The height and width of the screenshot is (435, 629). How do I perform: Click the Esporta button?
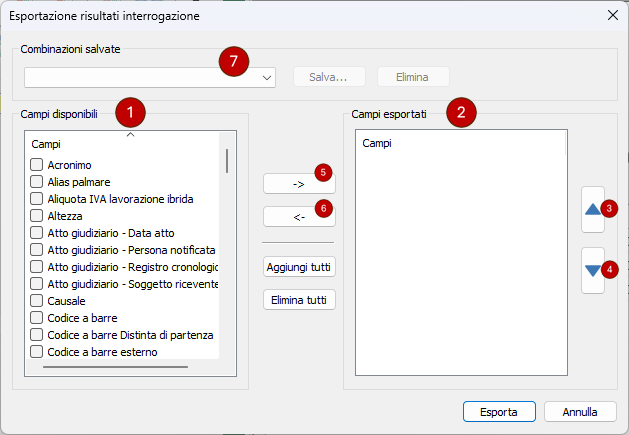[x=499, y=411]
